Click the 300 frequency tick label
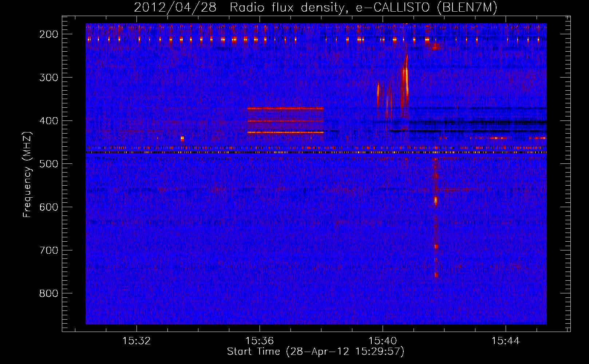 49,78
